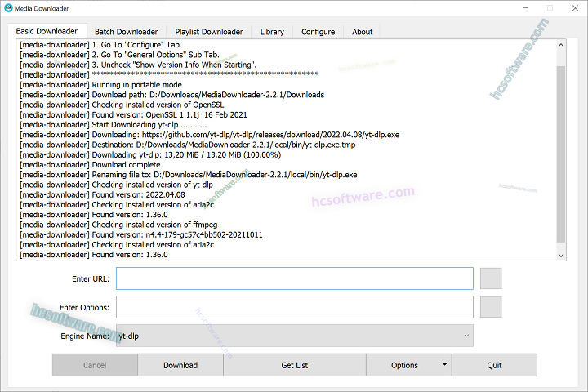The image size is (588, 392).
Task: Click the log line 'Start Downloading yt-dlp'
Action: [113, 124]
